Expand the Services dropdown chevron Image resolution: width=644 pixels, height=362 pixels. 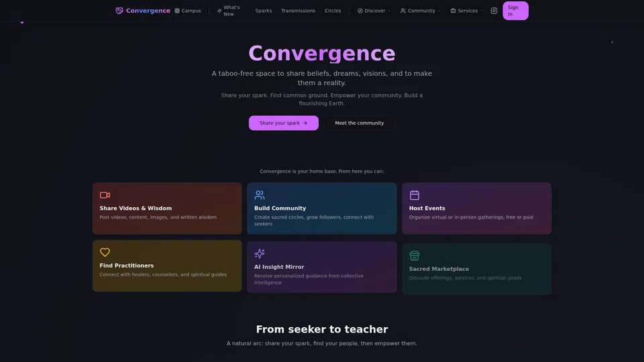[x=482, y=11]
